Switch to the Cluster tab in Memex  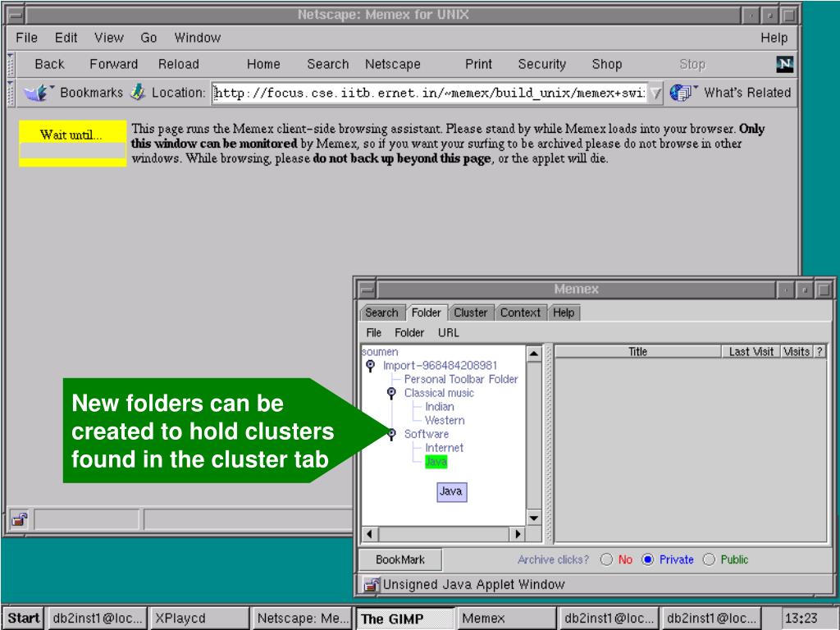point(470,313)
